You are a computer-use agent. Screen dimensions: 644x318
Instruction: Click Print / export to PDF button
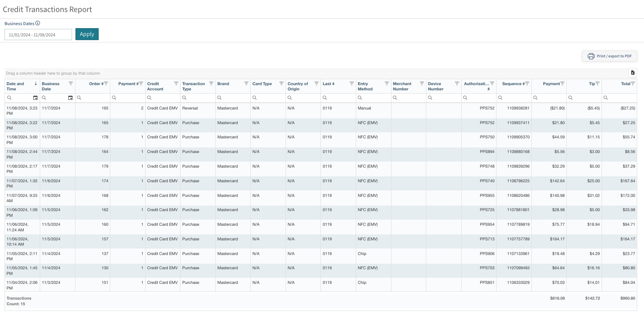[x=609, y=56]
